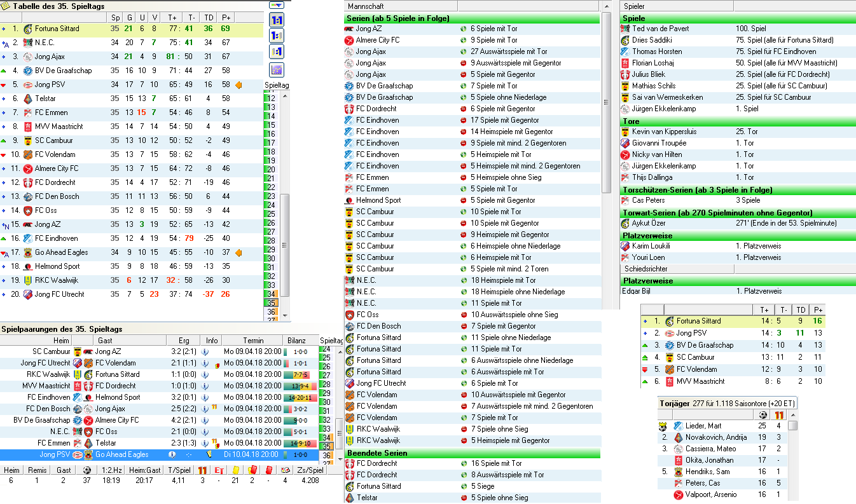Screen dimensions: 856x504
Task: Open the info icon for FC Eindhoven vs Helmond Sport
Action: tap(205, 397)
